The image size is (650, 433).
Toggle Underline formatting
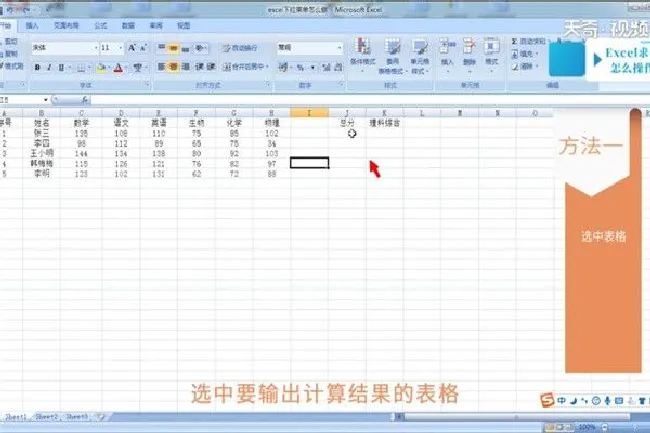tap(61, 67)
